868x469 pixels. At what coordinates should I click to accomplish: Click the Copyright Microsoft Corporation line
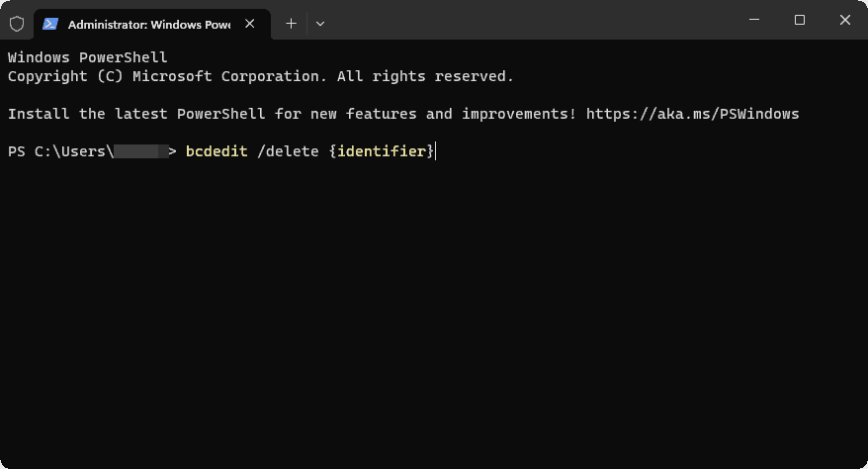tap(261, 76)
